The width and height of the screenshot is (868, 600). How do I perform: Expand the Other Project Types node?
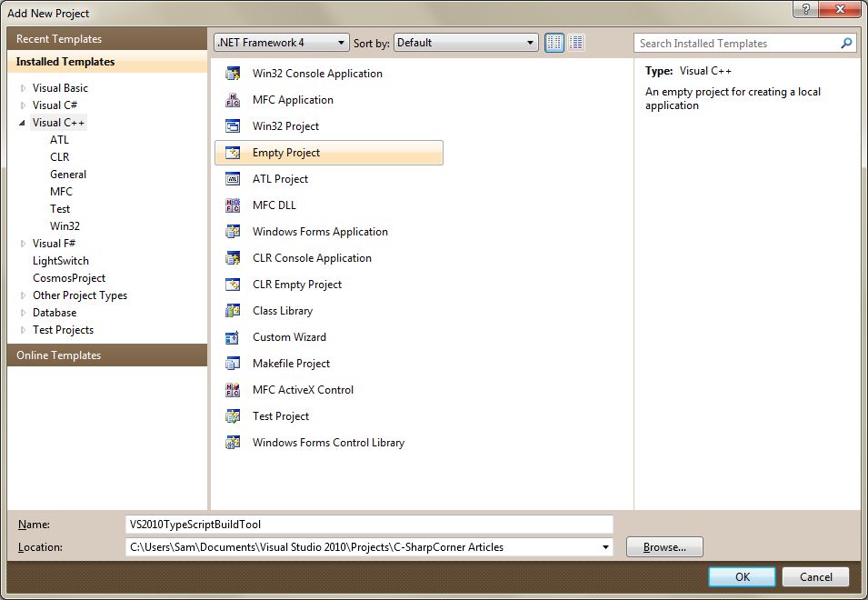coord(23,295)
